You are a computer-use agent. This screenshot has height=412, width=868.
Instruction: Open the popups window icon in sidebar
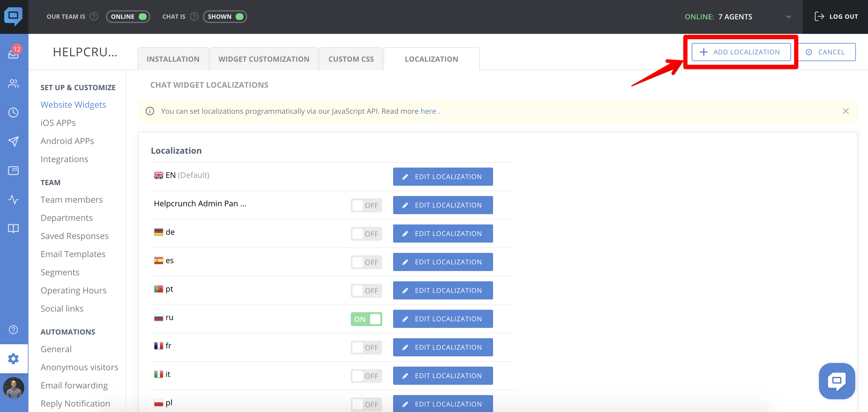point(14,171)
